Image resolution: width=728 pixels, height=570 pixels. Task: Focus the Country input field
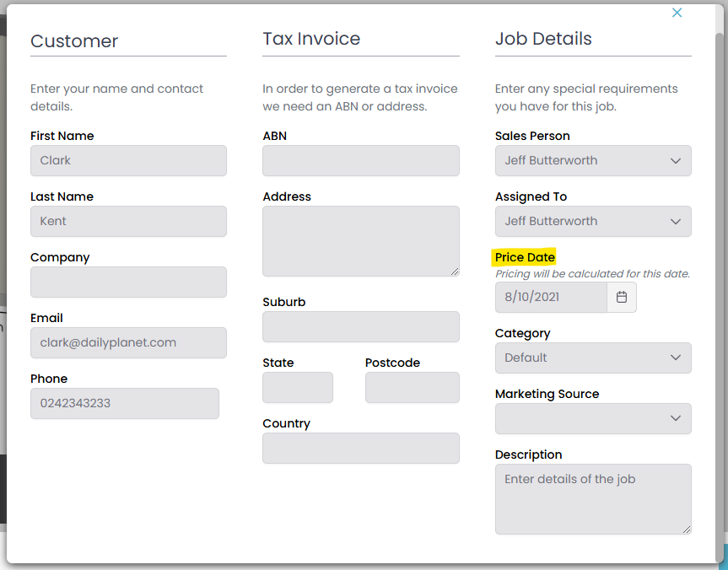(361, 448)
